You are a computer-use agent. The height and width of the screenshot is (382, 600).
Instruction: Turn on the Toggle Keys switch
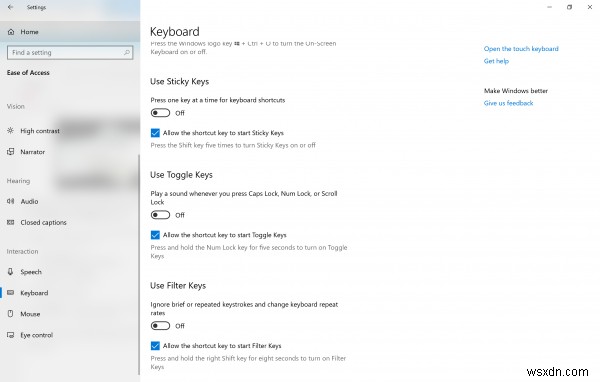click(160, 215)
